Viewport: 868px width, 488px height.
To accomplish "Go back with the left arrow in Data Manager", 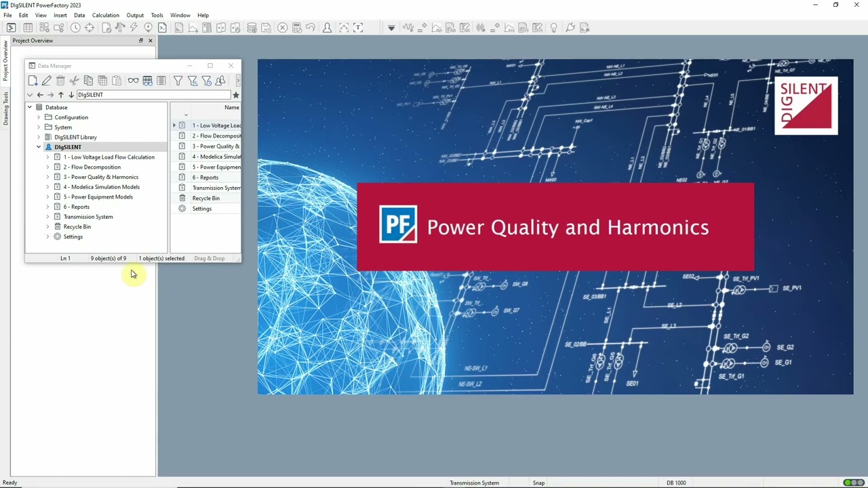I will click(40, 95).
